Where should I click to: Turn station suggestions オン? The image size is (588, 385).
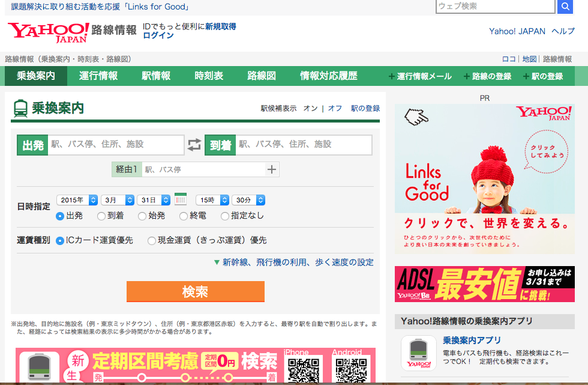[x=310, y=109]
